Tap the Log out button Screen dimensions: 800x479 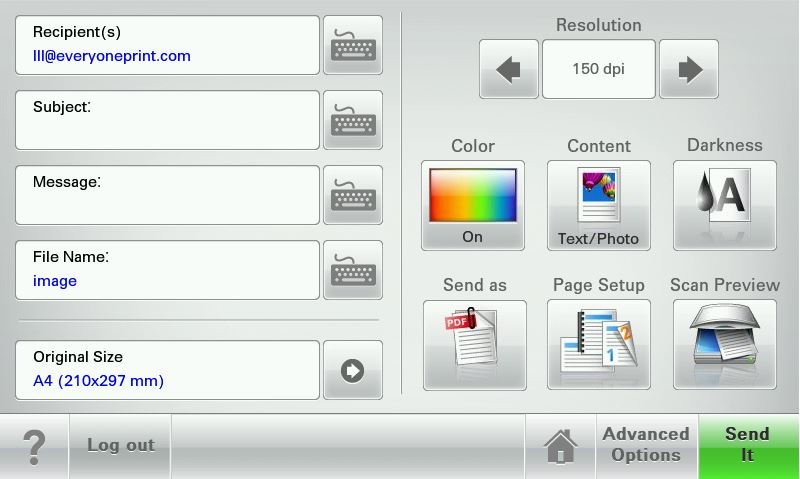click(120, 446)
